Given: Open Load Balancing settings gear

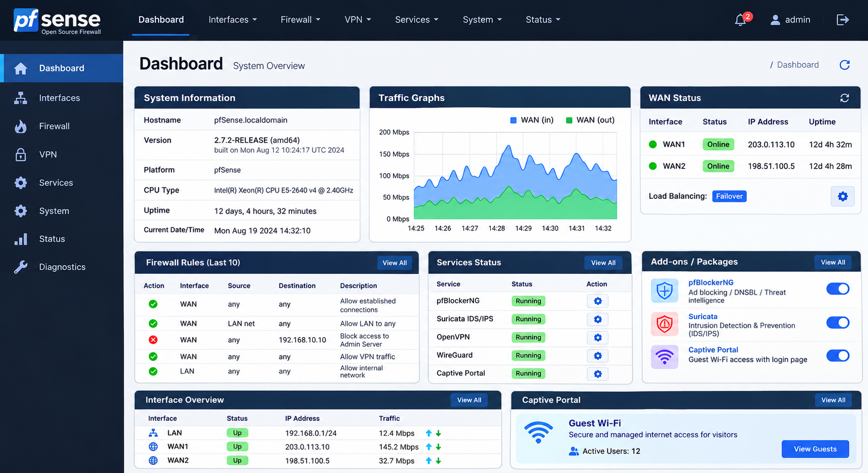Looking at the screenshot, I should click(843, 196).
